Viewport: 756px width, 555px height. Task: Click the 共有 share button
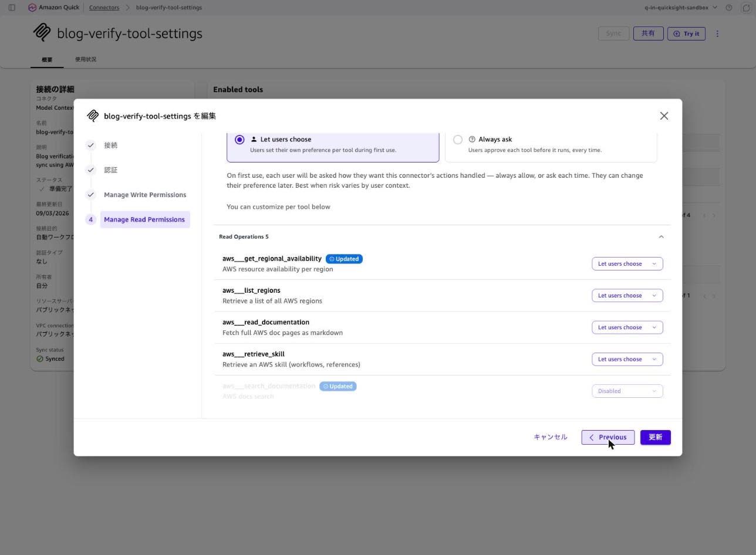point(648,33)
